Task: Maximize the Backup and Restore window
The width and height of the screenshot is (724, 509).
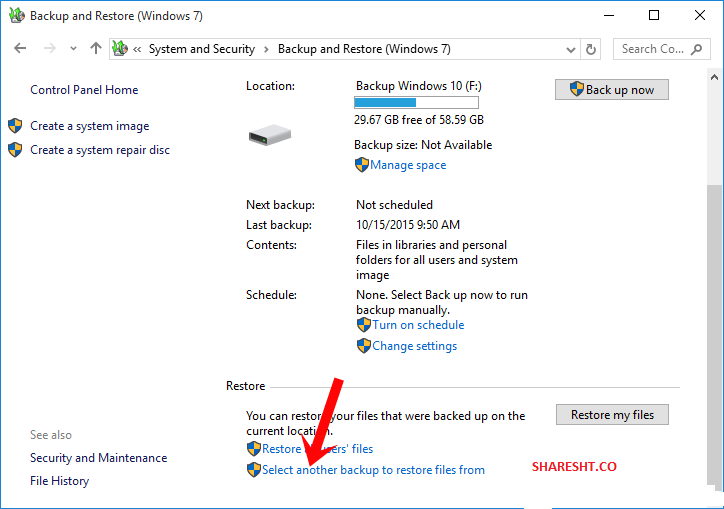Action: pos(654,15)
